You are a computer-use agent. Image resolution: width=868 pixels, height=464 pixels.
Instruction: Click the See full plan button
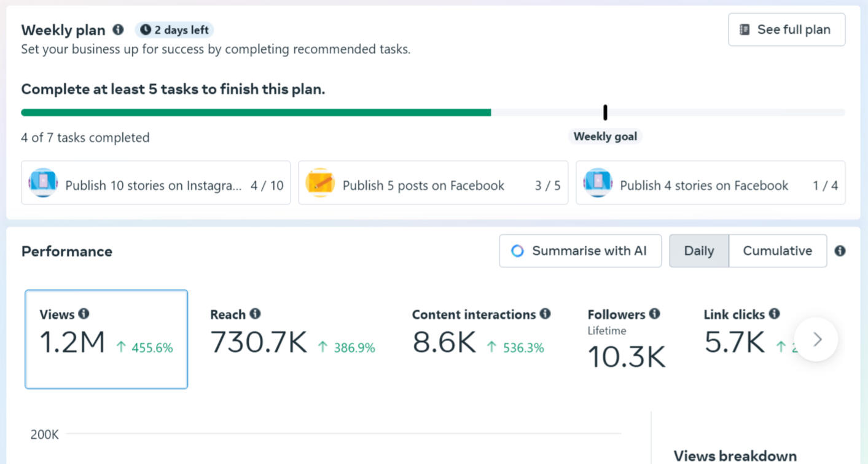[786, 29]
